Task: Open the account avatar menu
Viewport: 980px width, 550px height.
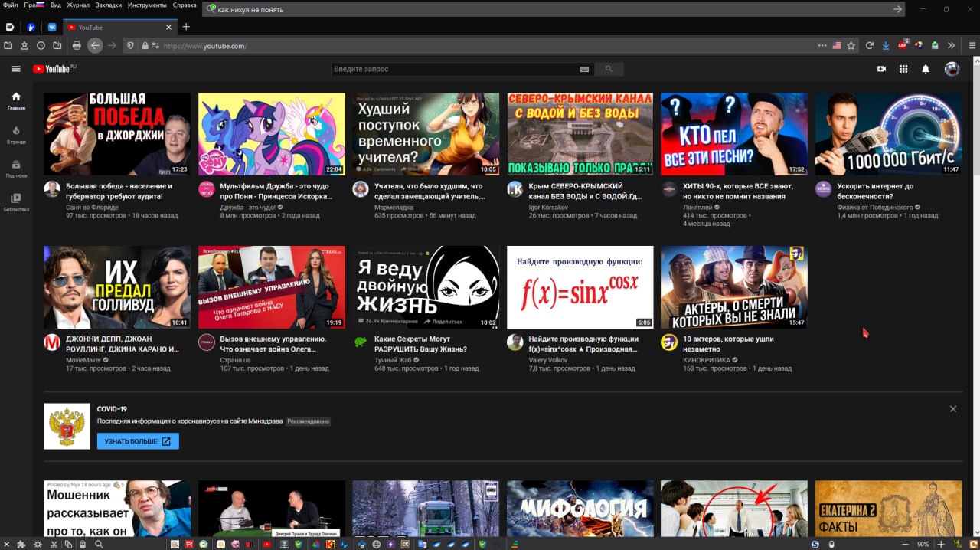Action: pyautogui.click(x=952, y=69)
